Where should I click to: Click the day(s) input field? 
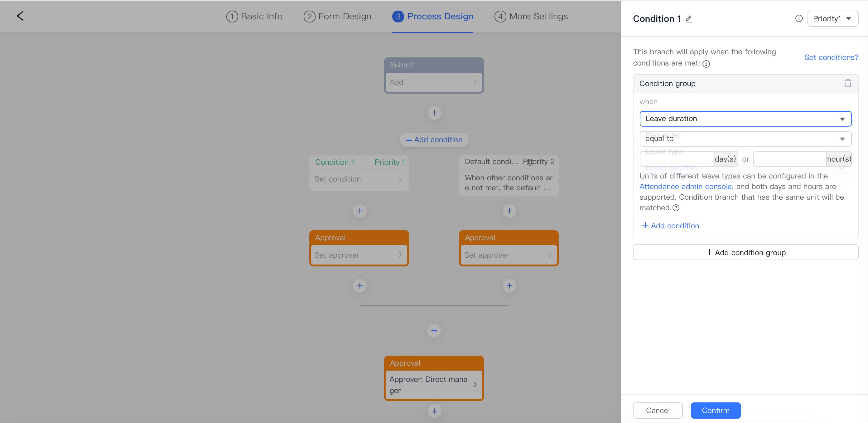[676, 159]
